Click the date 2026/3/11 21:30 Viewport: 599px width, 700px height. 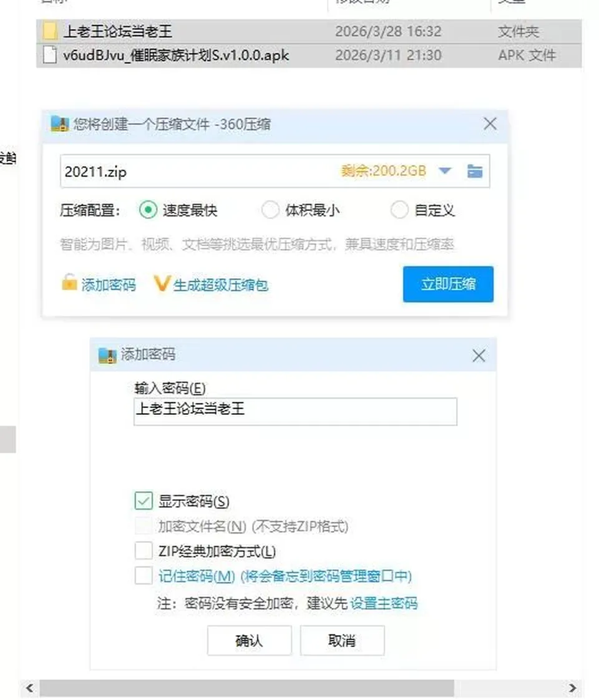click(x=388, y=56)
